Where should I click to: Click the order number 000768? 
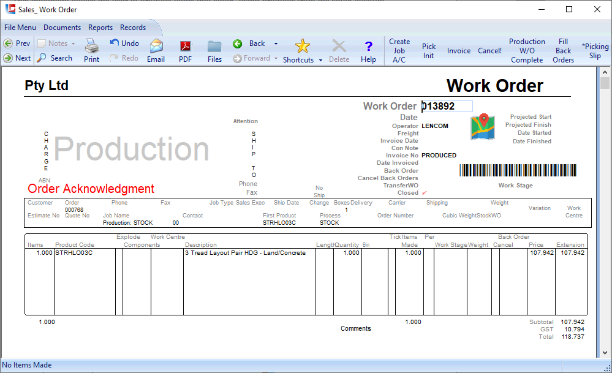point(74,210)
